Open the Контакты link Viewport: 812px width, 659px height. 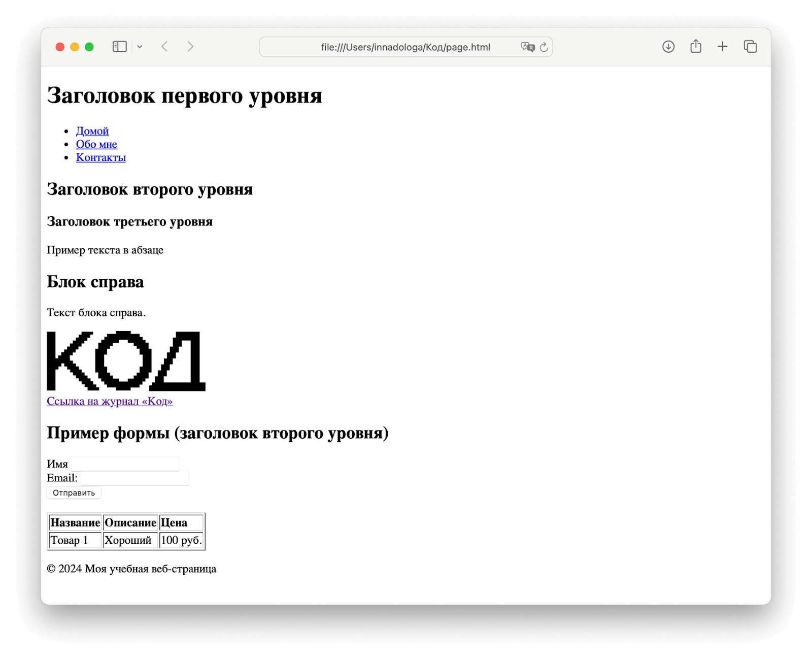(101, 157)
